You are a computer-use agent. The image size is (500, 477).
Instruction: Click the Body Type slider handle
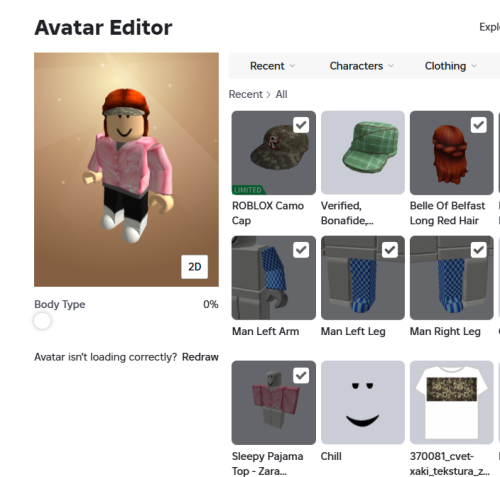point(42,321)
